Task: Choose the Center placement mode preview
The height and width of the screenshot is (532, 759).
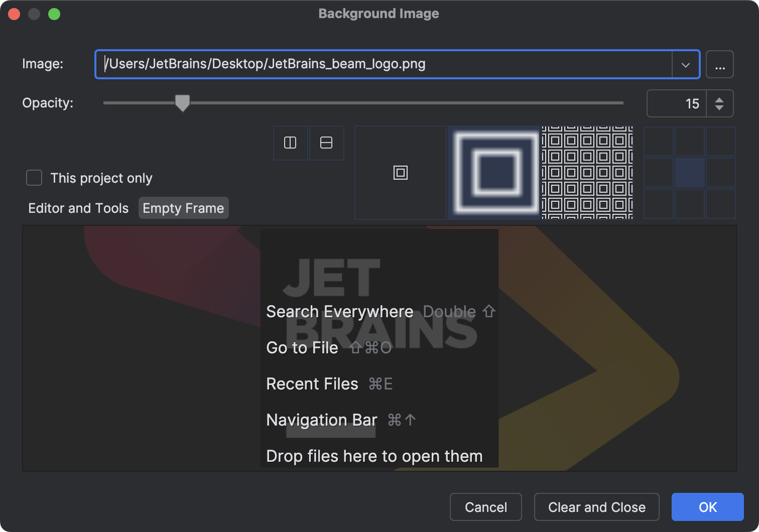Action: click(401, 173)
